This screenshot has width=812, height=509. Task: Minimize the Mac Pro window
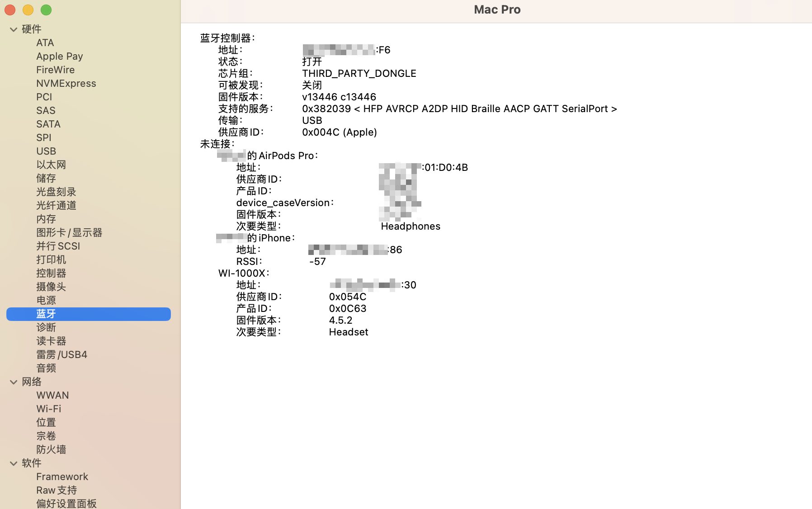pos(28,9)
